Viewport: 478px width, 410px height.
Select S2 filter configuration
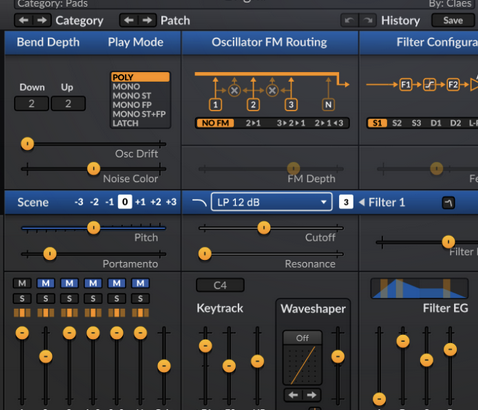(x=397, y=123)
